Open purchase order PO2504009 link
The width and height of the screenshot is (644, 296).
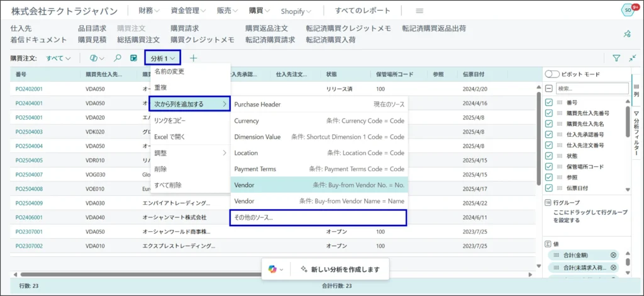pos(29,203)
